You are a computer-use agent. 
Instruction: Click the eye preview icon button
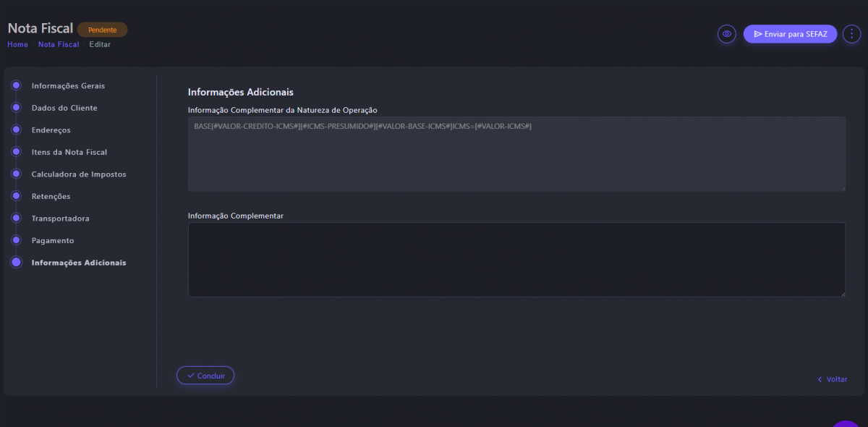[726, 34]
